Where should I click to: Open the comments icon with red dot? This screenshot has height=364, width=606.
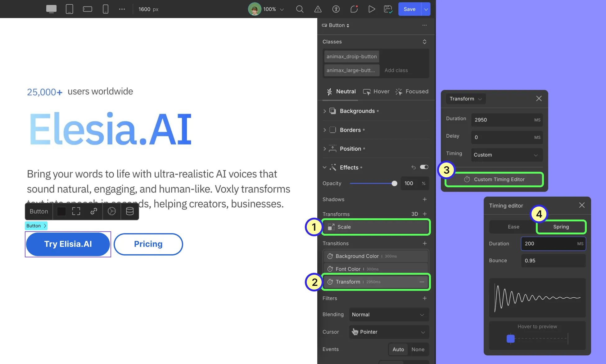[354, 9]
